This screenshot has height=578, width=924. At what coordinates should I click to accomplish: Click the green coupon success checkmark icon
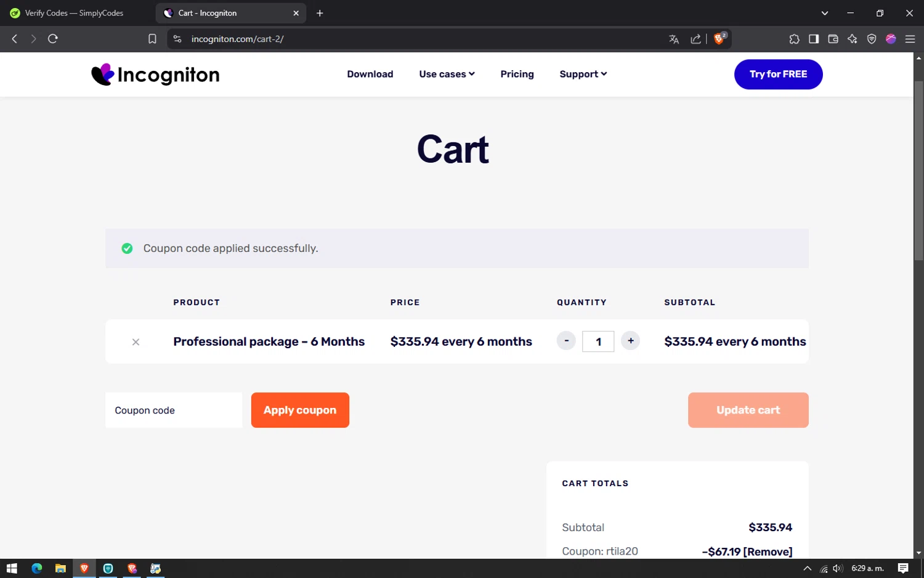127,248
